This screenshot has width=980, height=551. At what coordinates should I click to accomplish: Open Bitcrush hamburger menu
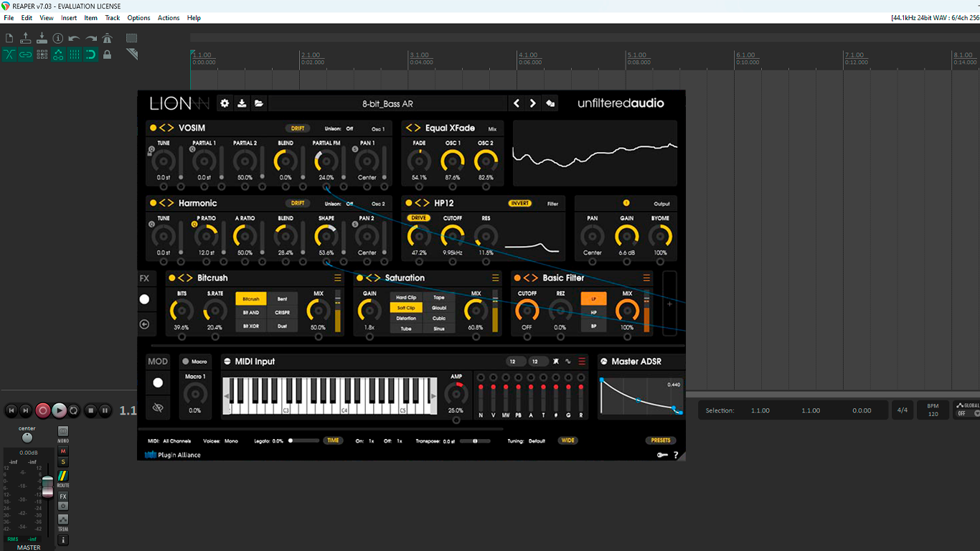point(338,278)
